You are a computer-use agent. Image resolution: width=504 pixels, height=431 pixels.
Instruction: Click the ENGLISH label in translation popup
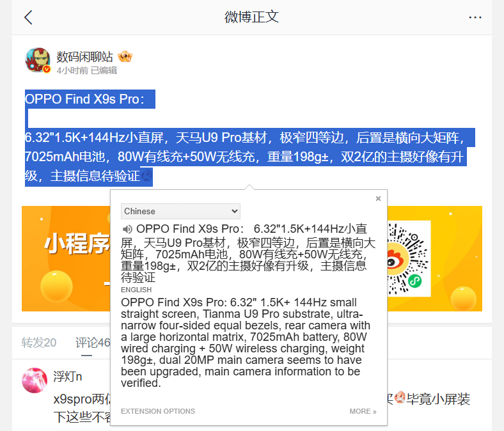[136, 290]
